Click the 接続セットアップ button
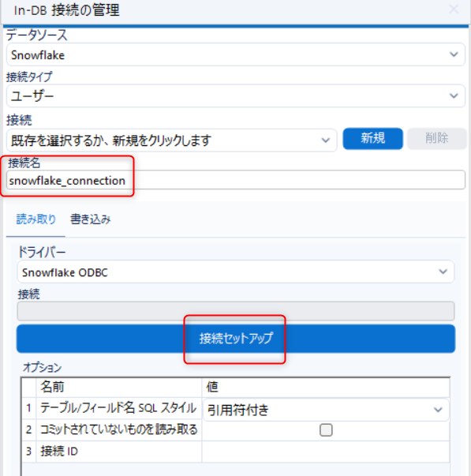Viewport: 471px width, 476px height. pyautogui.click(x=235, y=339)
